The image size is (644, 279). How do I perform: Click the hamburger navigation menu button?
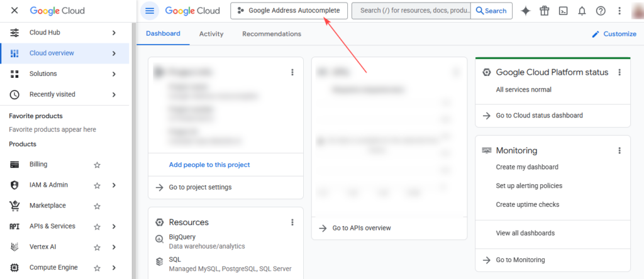149,11
